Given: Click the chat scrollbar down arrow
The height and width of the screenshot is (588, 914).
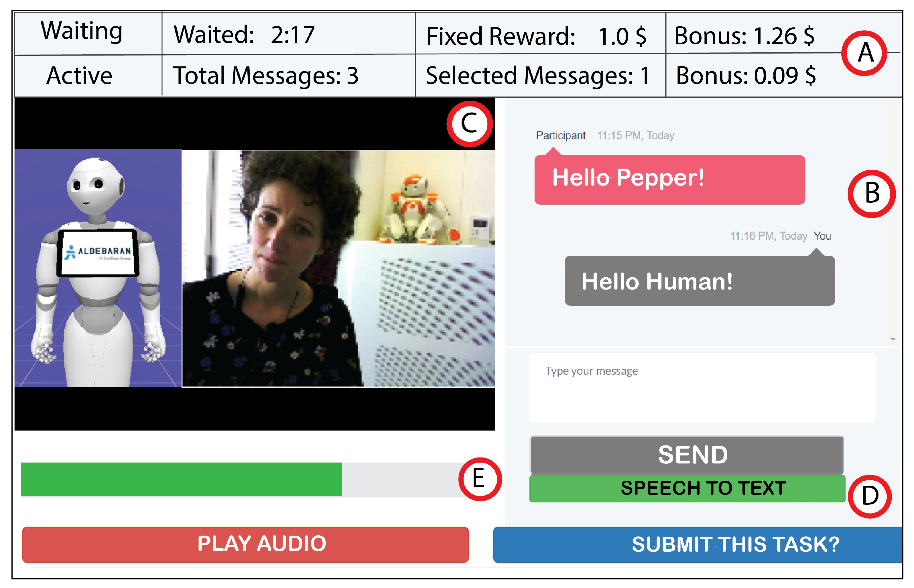Looking at the screenshot, I should [893, 339].
